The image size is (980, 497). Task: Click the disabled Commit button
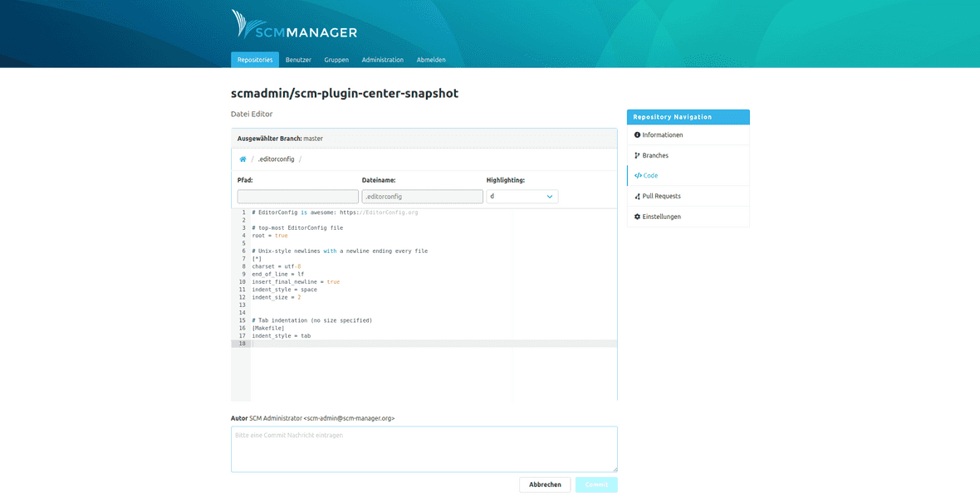click(596, 485)
